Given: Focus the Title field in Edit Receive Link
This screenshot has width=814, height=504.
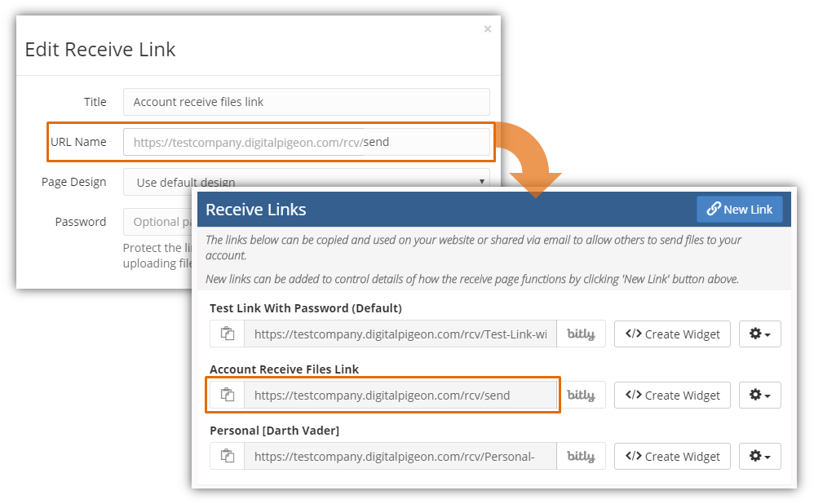Looking at the screenshot, I should tap(307, 102).
